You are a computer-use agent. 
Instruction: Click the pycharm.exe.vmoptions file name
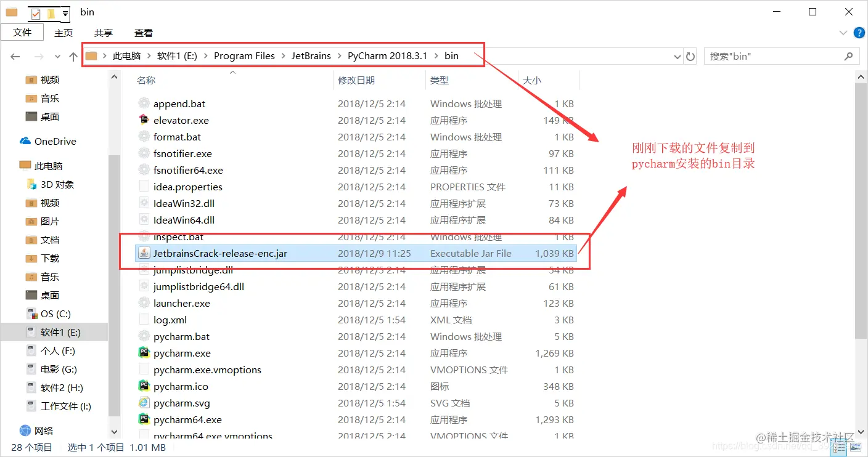207,370
